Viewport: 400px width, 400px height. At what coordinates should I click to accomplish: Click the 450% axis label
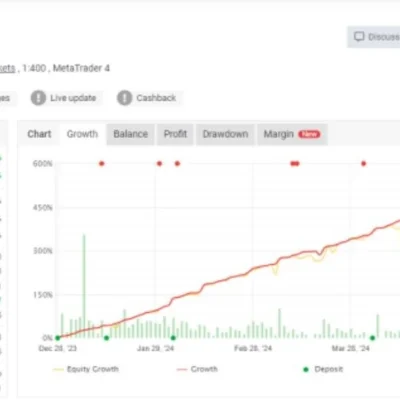pos(42,208)
